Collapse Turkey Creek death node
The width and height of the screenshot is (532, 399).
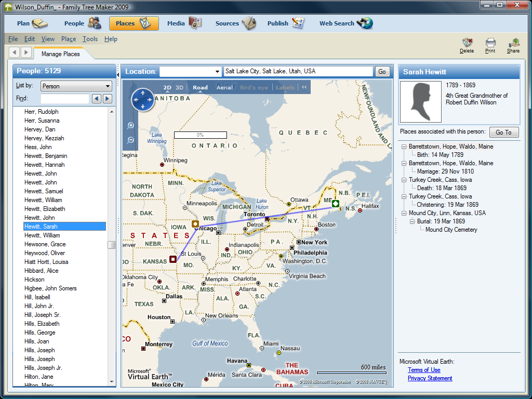pos(404,180)
